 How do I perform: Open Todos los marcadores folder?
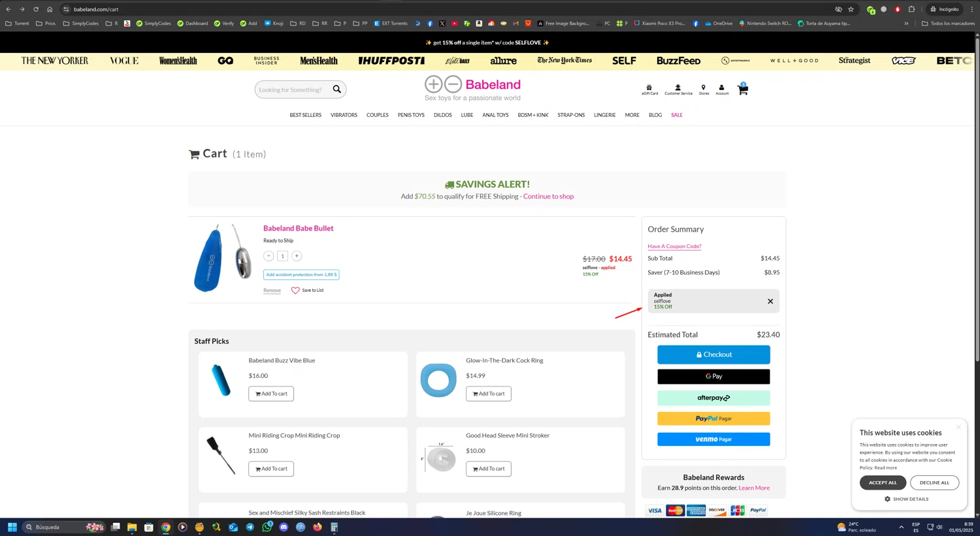(948, 24)
